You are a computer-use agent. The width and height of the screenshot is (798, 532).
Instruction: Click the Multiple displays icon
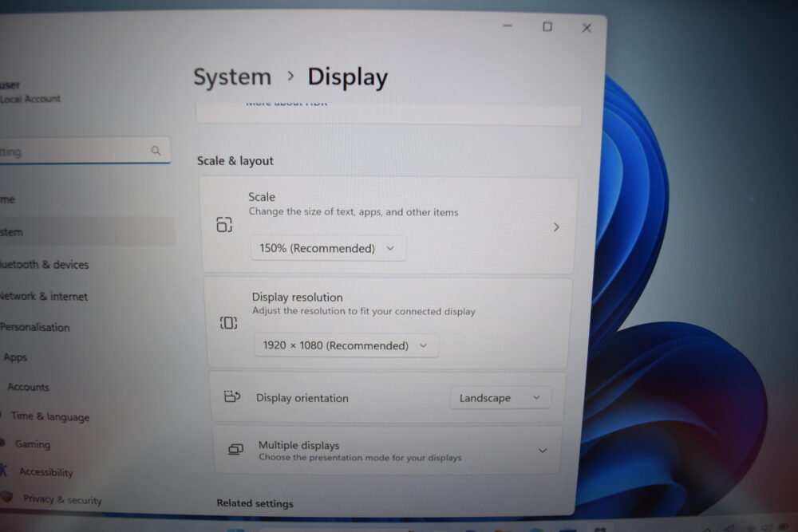[235, 449]
